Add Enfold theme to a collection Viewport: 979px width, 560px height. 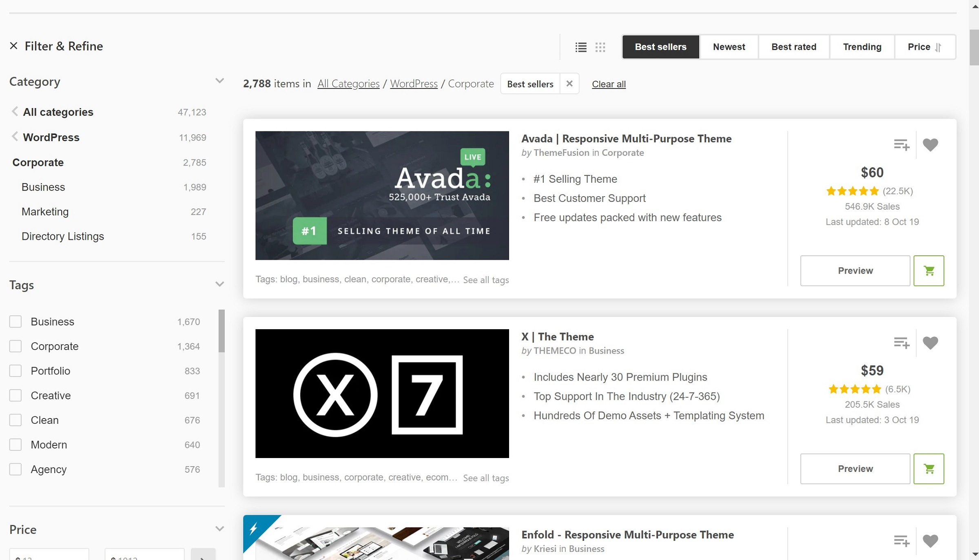click(x=901, y=541)
